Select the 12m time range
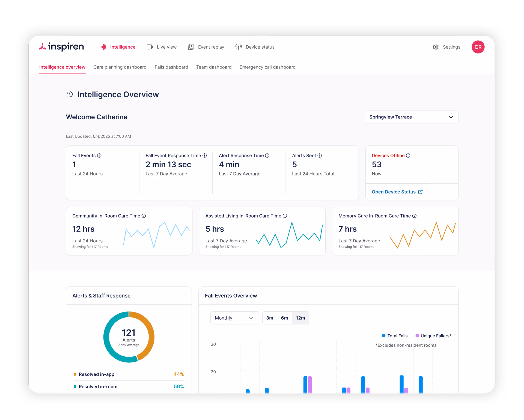Viewport: 524px width, 420px height. [x=300, y=318]
